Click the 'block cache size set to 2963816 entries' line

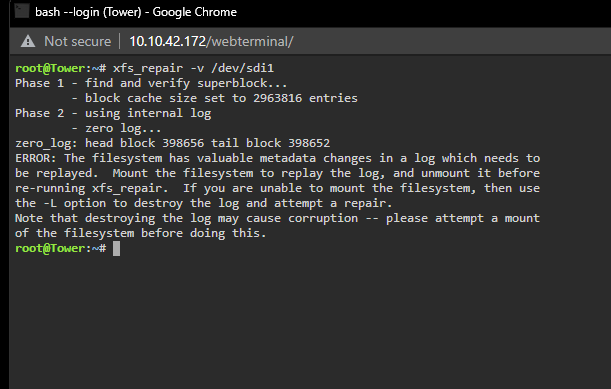215,98
